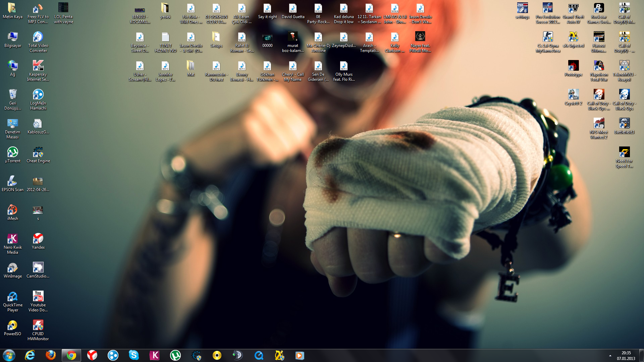The image size is (644, 362).
Task: Click the Chrome browser taskbar icon
Action: click(x=71, y=355)
